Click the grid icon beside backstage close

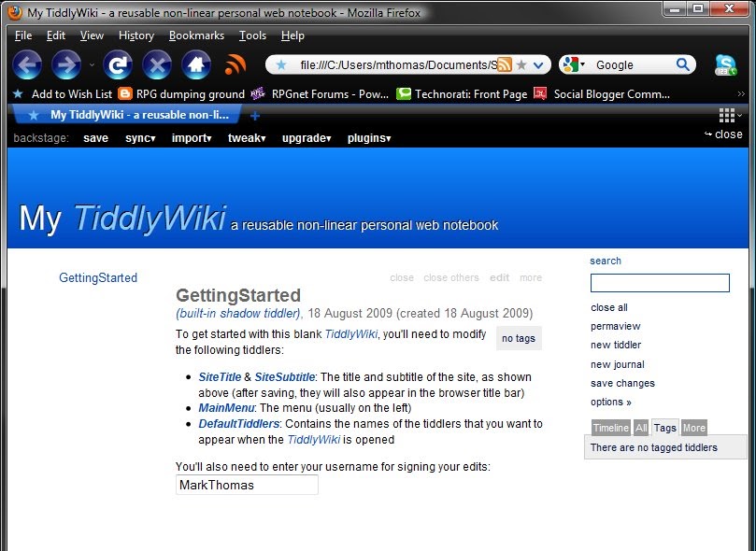tap(726, 114)
